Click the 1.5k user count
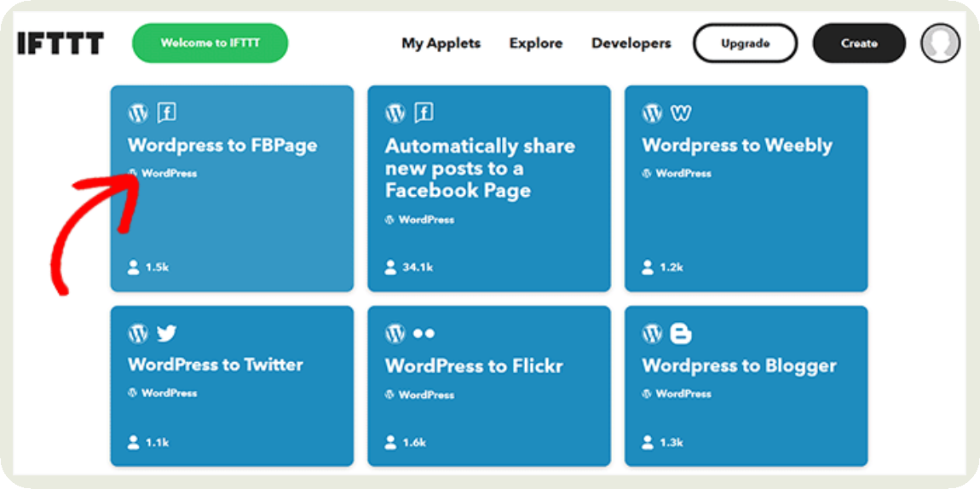 pyautogui.click(x=157, y=268)
